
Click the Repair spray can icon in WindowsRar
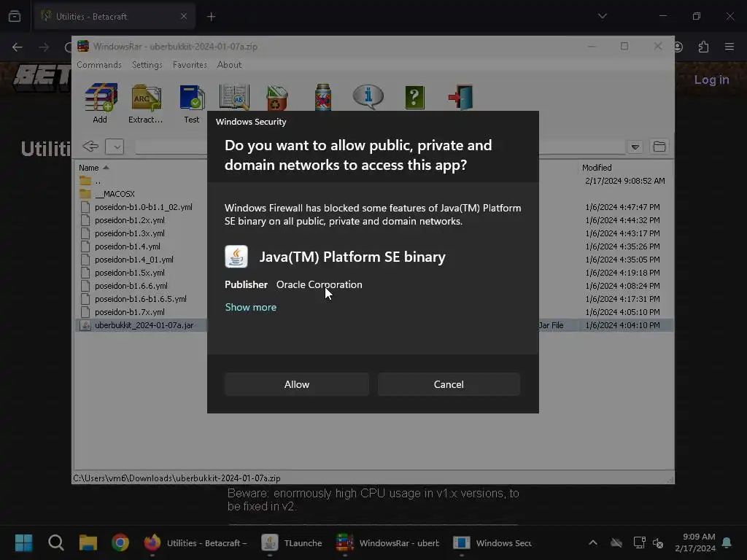point(323,97)
